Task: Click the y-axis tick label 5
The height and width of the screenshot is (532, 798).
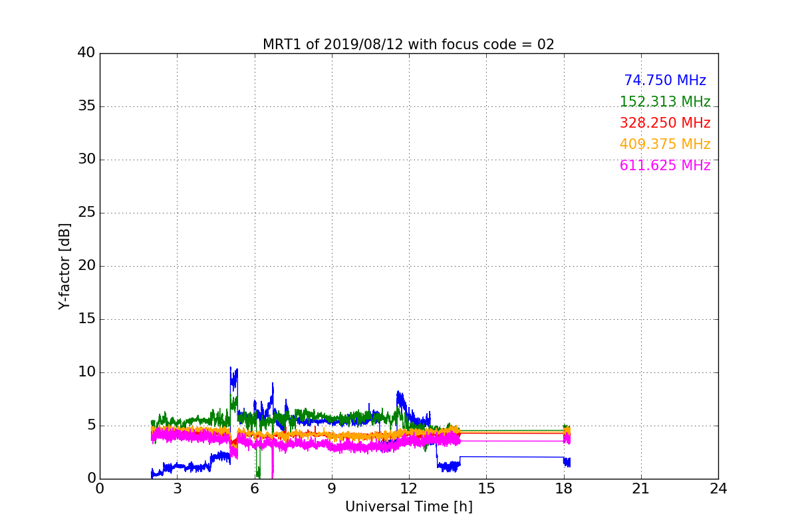Action: pos(90,426)
